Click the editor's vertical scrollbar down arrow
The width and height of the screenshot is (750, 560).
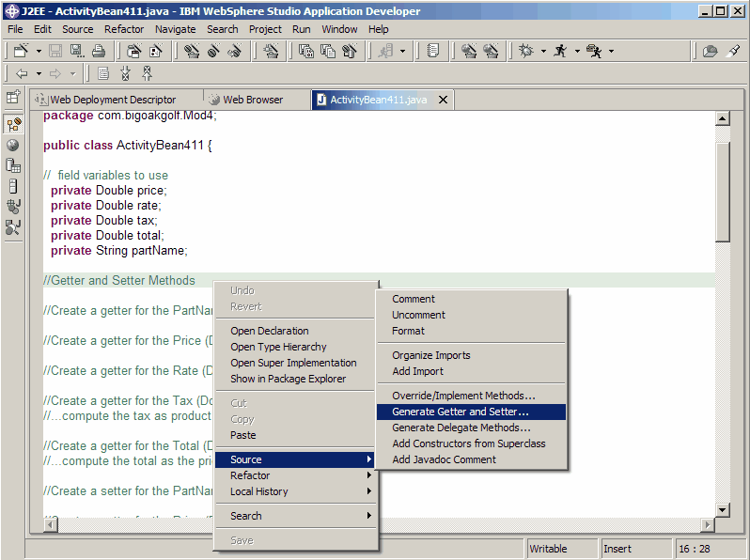pyautogui.click(x=722, y=510)
